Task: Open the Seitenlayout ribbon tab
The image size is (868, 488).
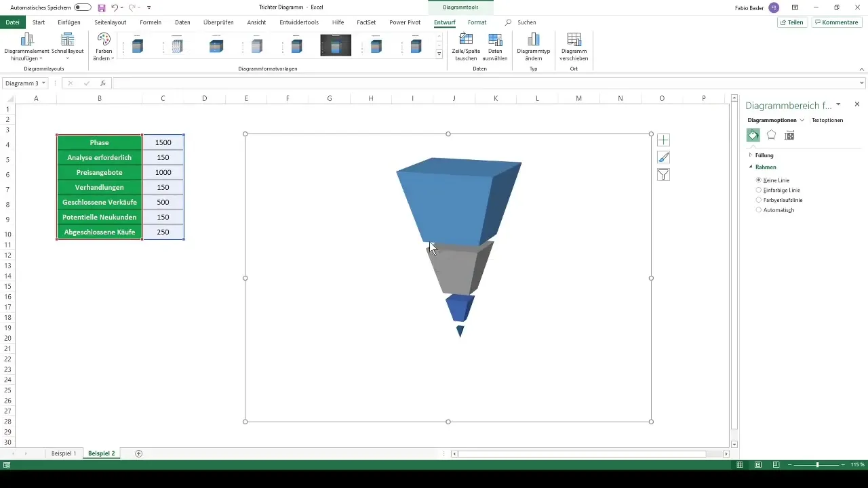Action: point(110,22)
